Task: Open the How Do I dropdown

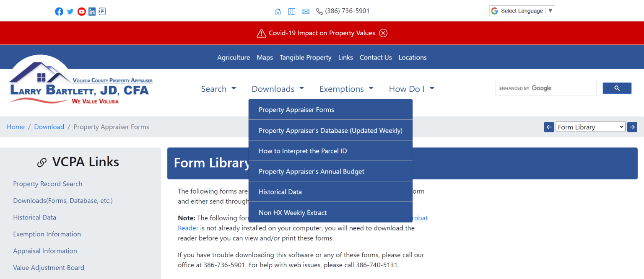Action: pyautogui.click(x=411, y=88)
